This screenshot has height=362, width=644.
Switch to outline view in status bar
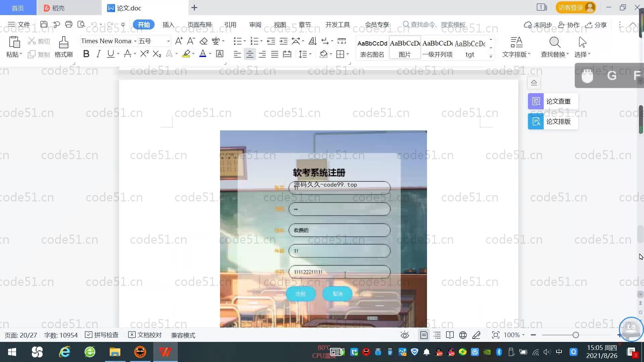click(437, 335)
